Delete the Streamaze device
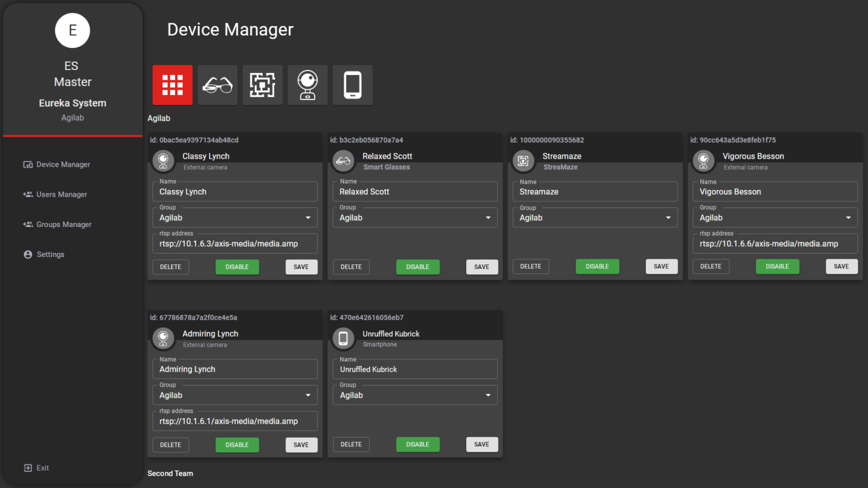The height and width of the screenshot is (488, 868). point(531,266)
